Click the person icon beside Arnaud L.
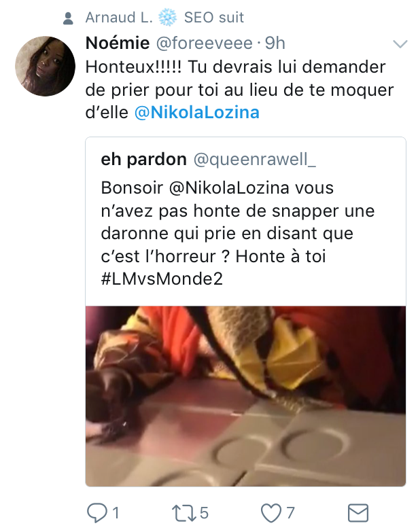 tap(68, 18)
